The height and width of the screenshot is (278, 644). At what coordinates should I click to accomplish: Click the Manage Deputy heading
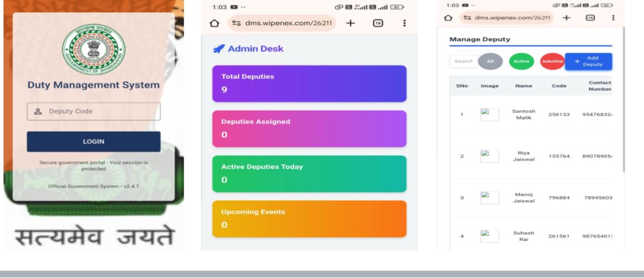pos(480,39)
